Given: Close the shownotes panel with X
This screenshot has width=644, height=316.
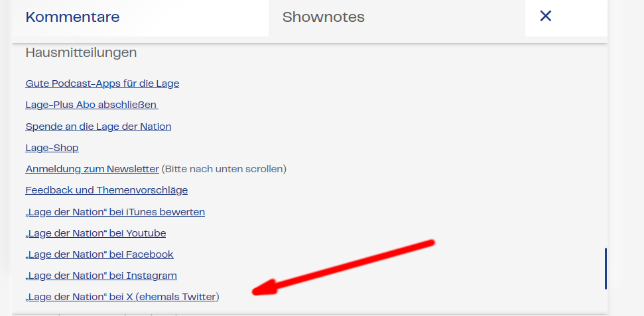Looking at the screenshot, I should point(546,17).
